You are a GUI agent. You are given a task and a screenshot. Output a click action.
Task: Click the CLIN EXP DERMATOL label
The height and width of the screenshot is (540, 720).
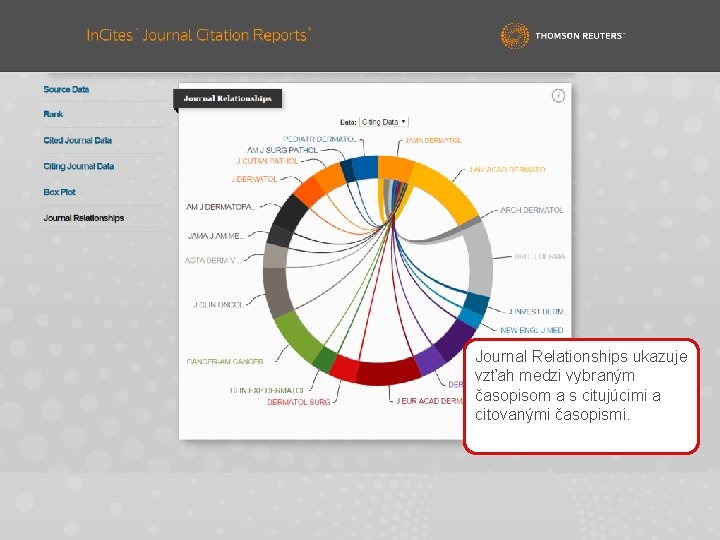click(x=267, y=391)
